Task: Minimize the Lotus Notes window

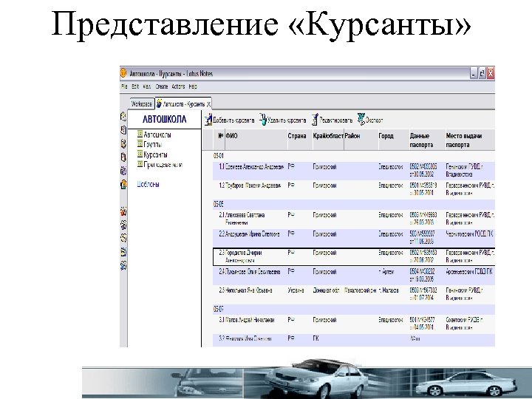Action: pos(474,73)
